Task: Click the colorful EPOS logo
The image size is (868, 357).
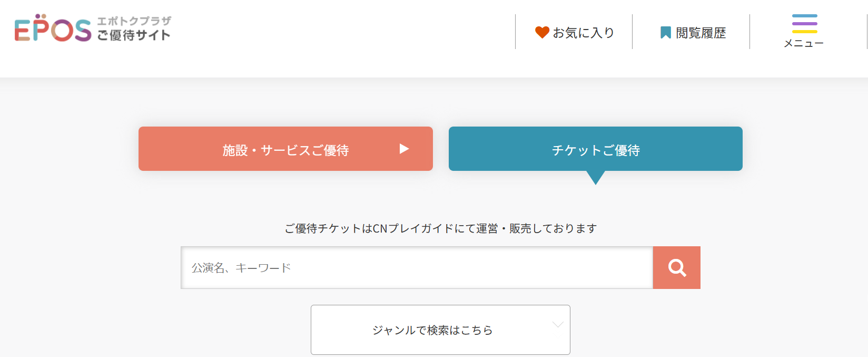Action: tap(53, 29)
